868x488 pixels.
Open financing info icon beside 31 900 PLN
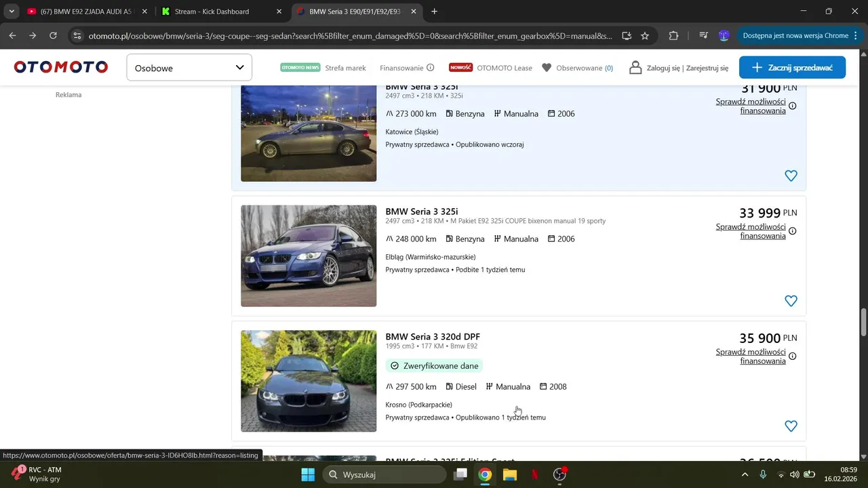(x=792, y=106)
